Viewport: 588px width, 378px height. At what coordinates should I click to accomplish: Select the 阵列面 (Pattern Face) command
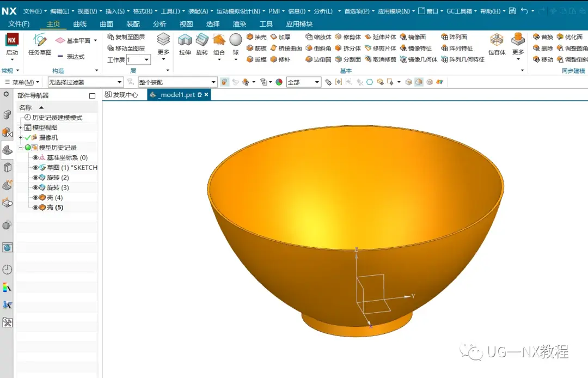(x=454, y=36)
